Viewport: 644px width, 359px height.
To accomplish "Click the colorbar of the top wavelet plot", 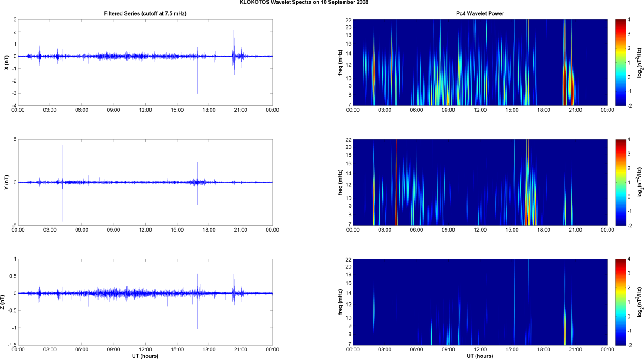I will (620, 62).
